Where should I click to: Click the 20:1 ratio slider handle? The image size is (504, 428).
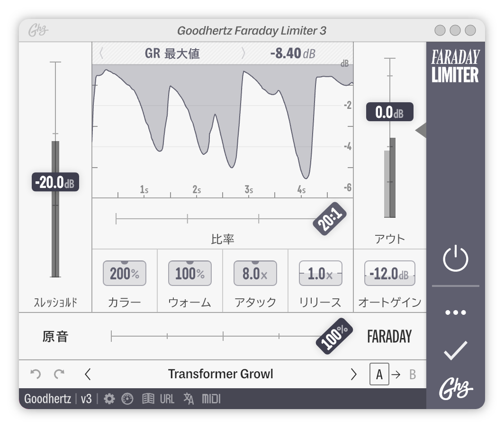pyautogui.click(x=330, y=219)
